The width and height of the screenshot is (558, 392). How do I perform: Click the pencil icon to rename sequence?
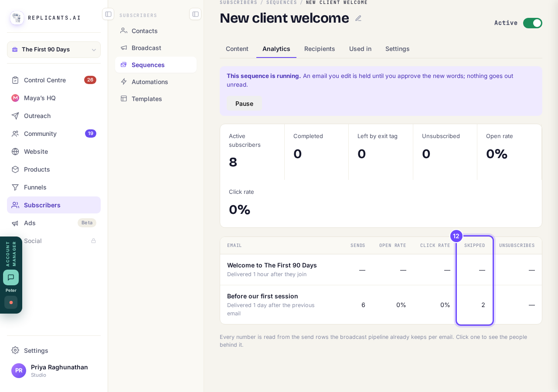(x=358, y=18)
